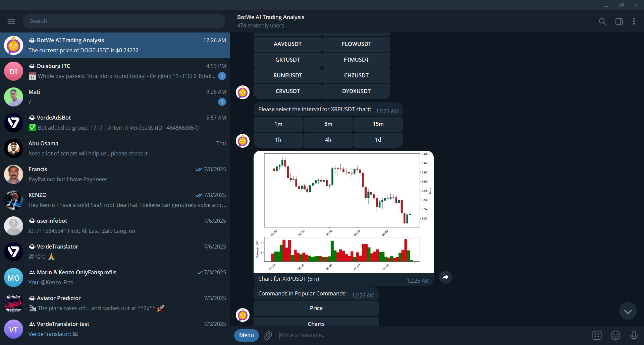Open Marin & Kenzo OnlyFansprofils group
644x345 pixels.
coord(115,278)
